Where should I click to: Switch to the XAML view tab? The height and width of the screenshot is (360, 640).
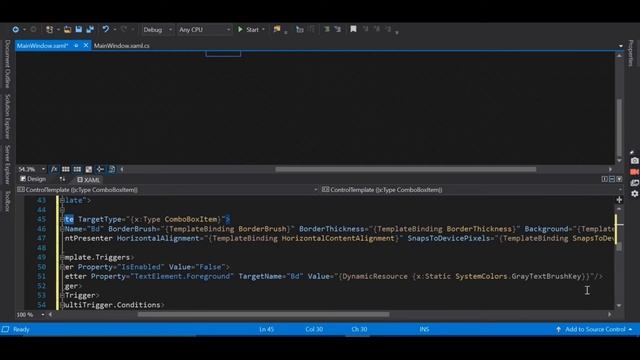89,180
